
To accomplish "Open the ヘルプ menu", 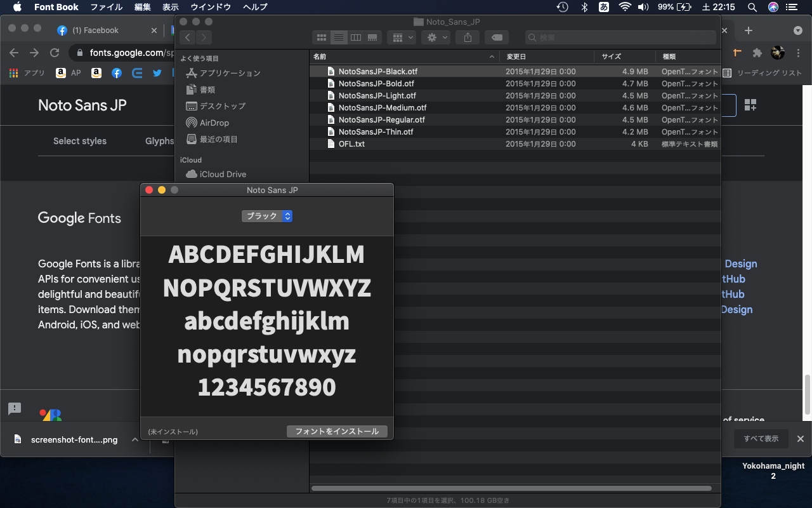I will (x=255, y=7).
